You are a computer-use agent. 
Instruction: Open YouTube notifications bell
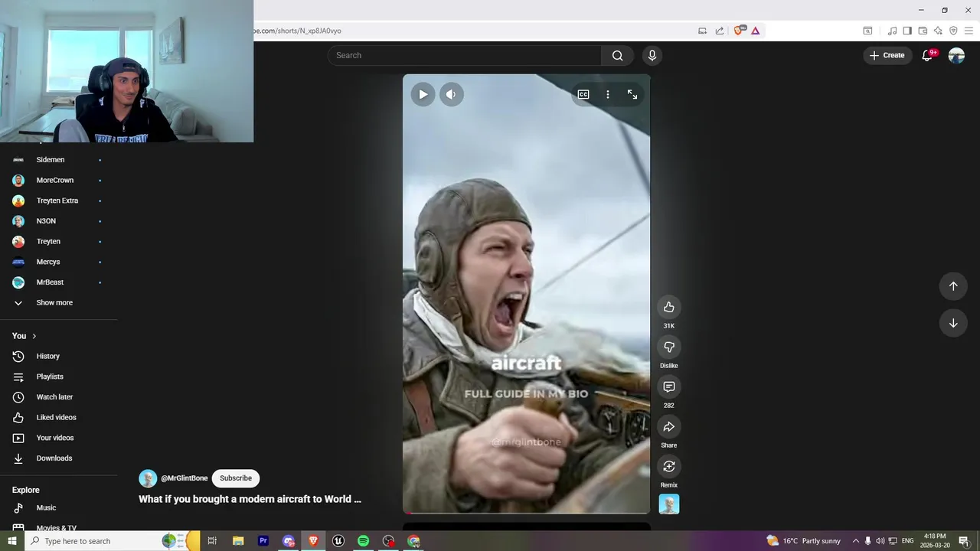point(927,55)
